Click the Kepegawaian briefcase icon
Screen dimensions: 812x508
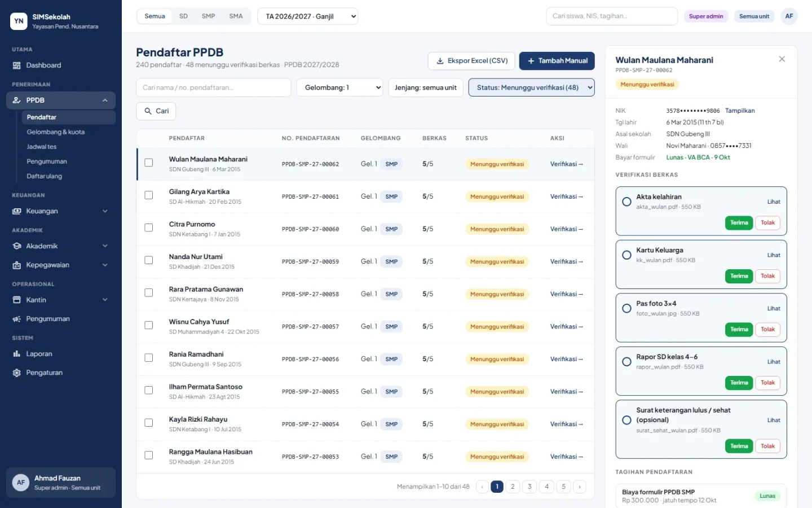point(17,265)
